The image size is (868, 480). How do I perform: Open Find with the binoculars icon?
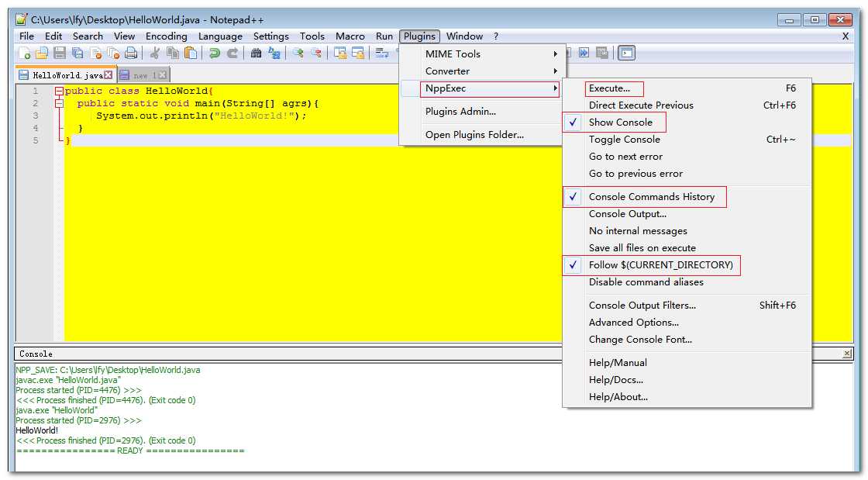pyautogui.click(x=256, y=54)
